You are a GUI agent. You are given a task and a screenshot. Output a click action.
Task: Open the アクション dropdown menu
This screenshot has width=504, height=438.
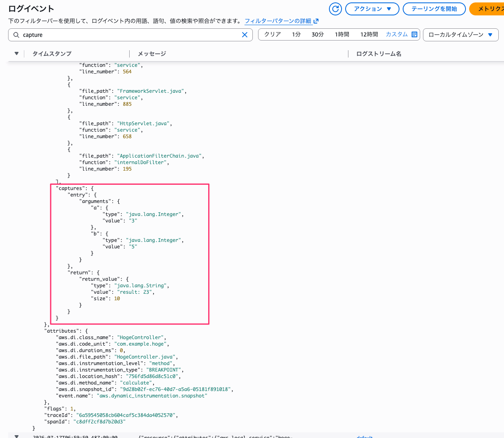click(x=372, y=9)
